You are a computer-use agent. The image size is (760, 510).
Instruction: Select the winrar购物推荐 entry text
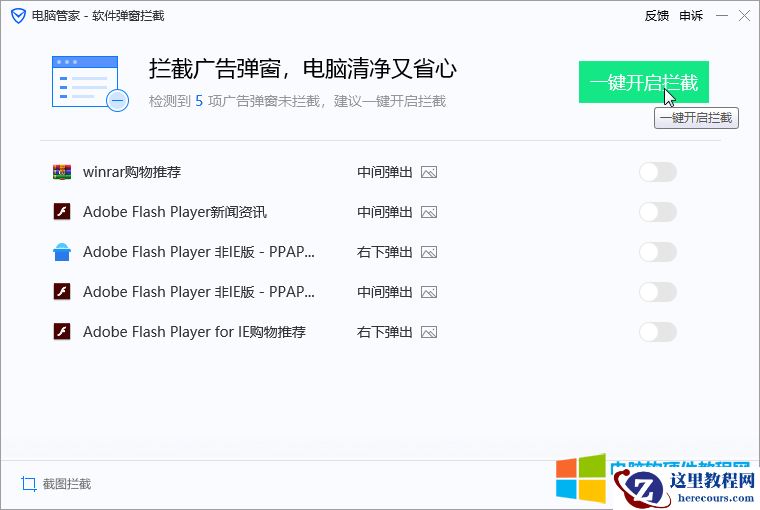(x=132, y=172)
